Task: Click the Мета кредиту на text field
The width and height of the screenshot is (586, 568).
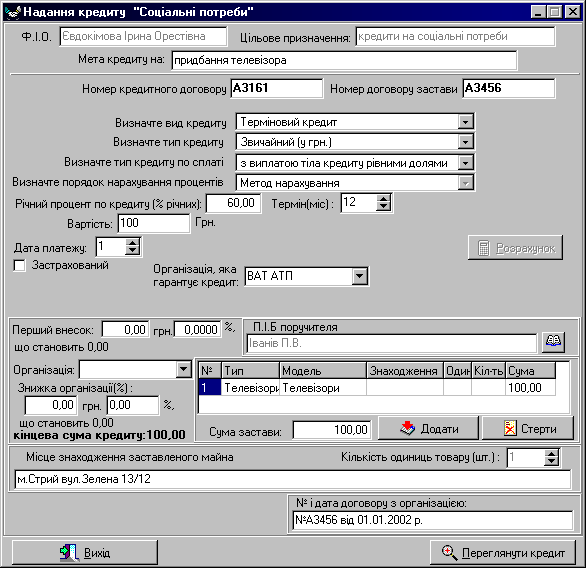Action: pyautogui.click(x=344, y=61)
